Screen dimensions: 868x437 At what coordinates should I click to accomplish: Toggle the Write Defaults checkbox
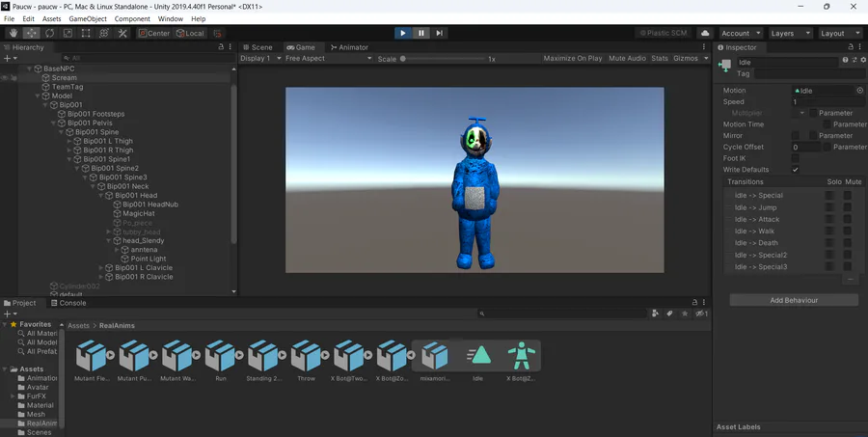796,170
